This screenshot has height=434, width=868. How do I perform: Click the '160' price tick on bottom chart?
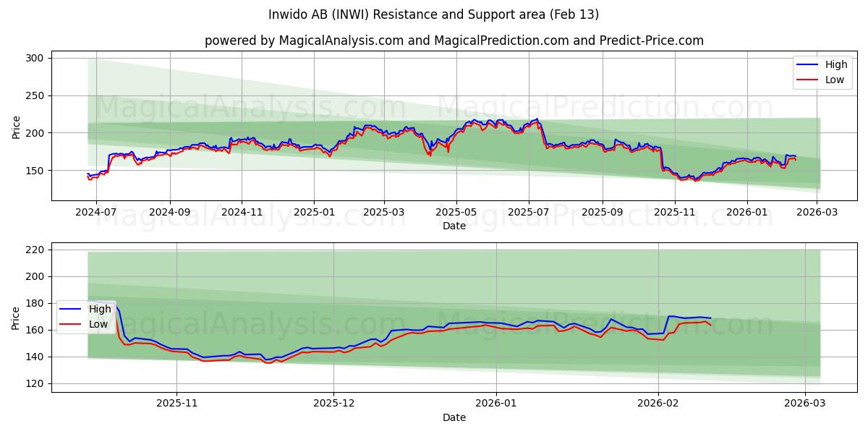[37, 330]
